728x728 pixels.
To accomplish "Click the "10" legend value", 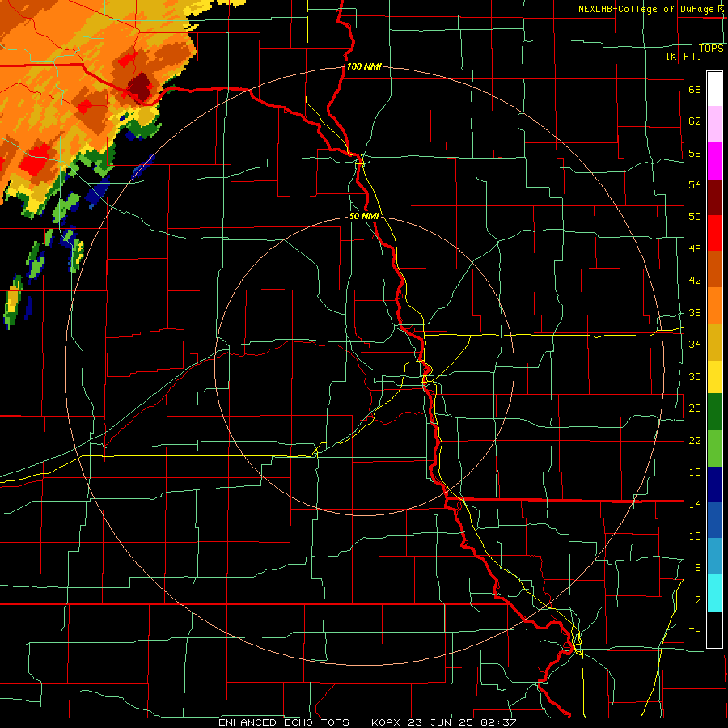I will pos(695,535).
